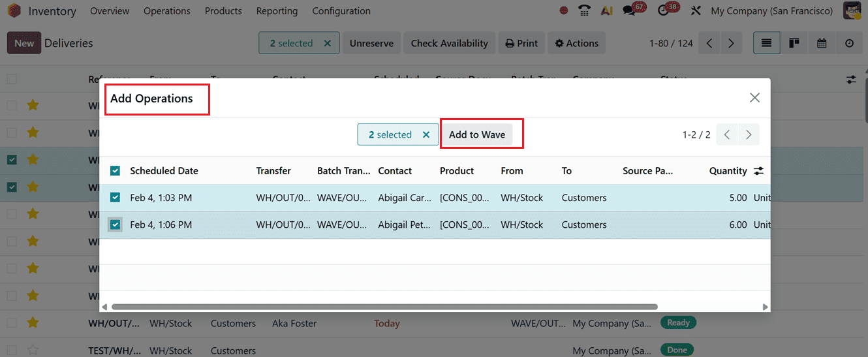This screenshot has height=357, width=868.
Task: Open optional columns settings in the dialog table
Action: [x=758, y=171]
